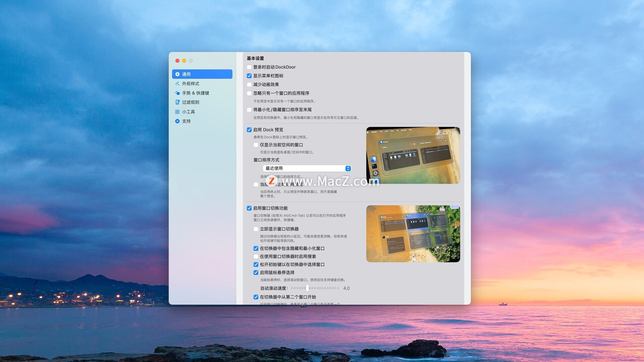Click the Dock preview demo thumbnail
Screen dimensions: 644x362
pyautogui.click(x=413, y=155)
